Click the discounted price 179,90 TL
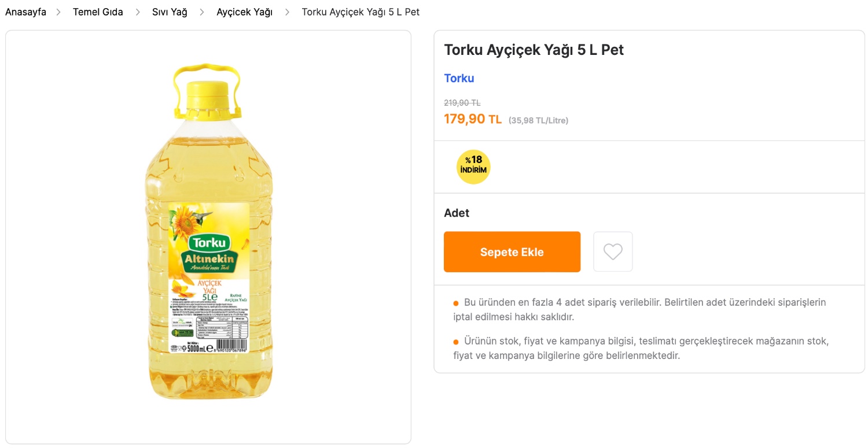Image resolution: width=868 pixels, height=448 pixels. coord(473,119)
